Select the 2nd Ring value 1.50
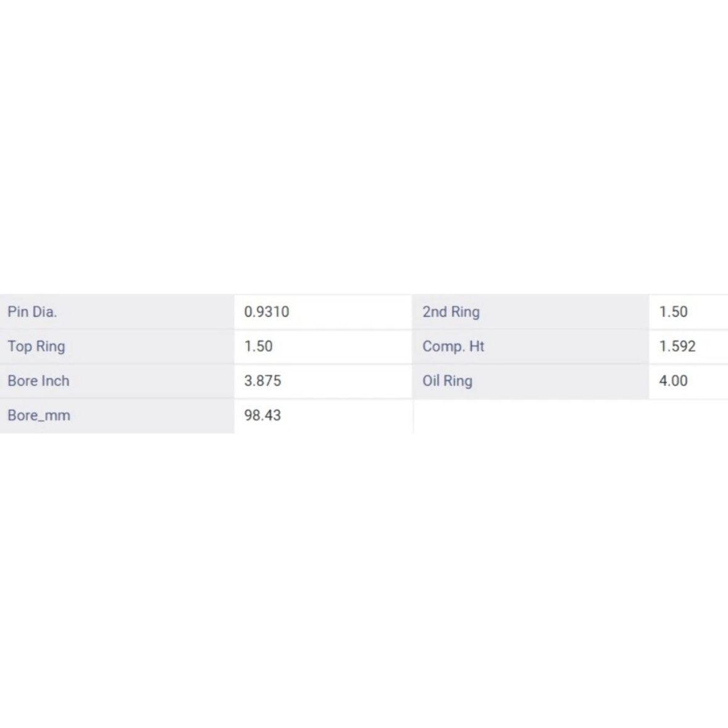 point(673,312)
